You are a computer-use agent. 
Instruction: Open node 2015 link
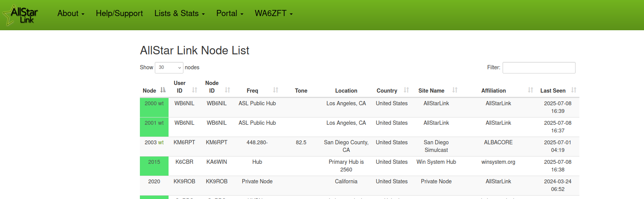(154, 162)
